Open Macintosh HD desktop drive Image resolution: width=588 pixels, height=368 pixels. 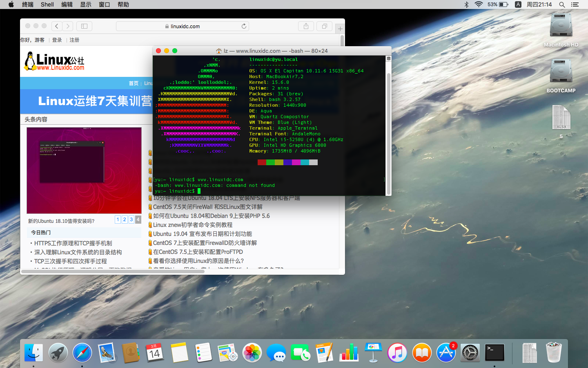point(561,30)
